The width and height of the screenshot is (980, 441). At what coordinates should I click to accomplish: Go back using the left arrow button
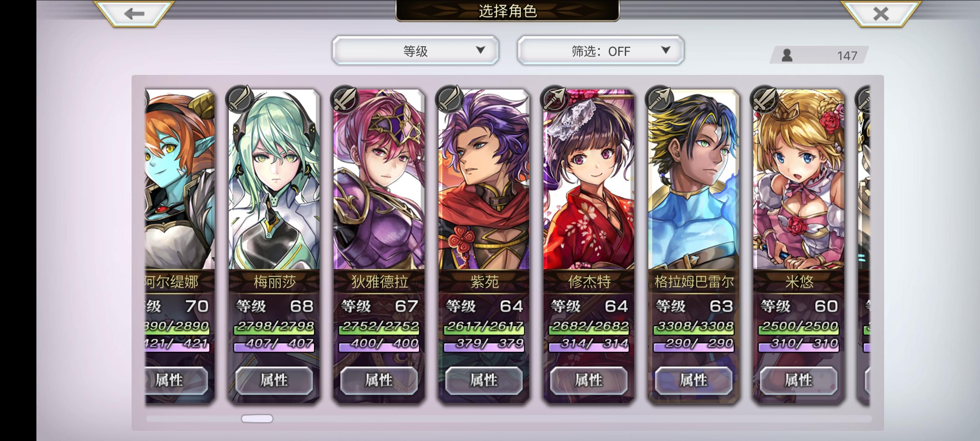134,14
